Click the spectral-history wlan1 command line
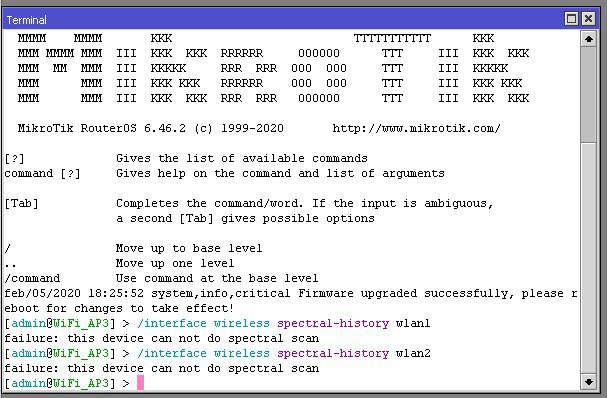The image size is (607, 398). coord(217,323)
